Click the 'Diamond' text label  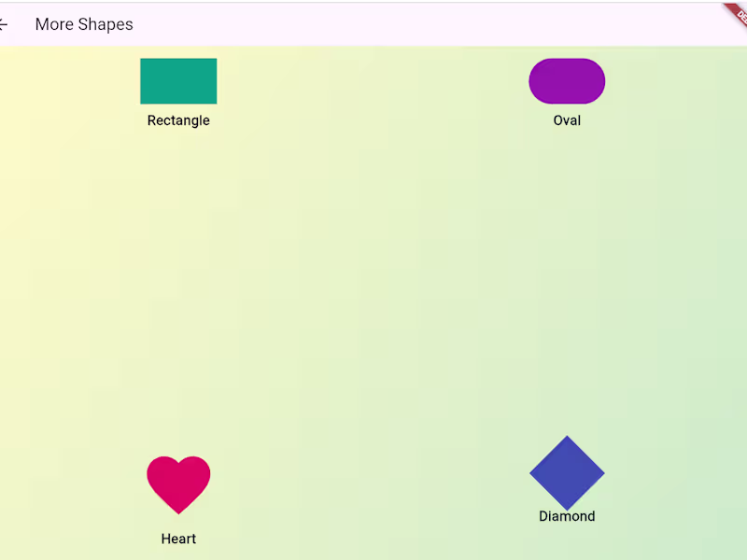pyautogui.click(x=567, y=516)
